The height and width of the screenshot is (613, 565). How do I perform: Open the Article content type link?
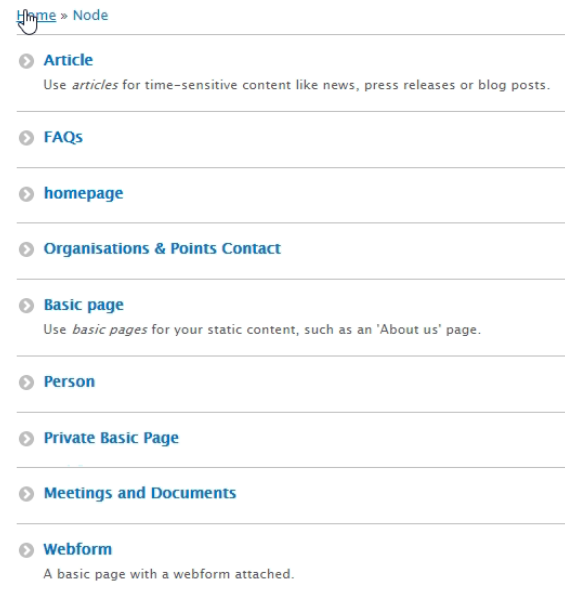(68, 60)
